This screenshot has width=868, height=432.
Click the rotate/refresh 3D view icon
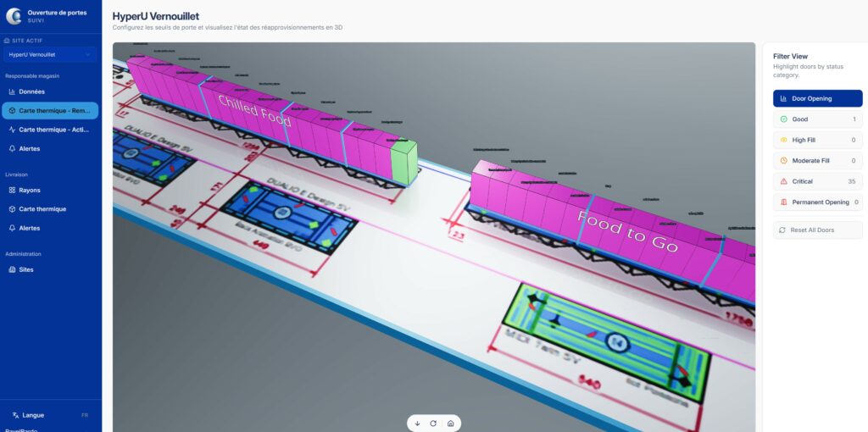433,423
